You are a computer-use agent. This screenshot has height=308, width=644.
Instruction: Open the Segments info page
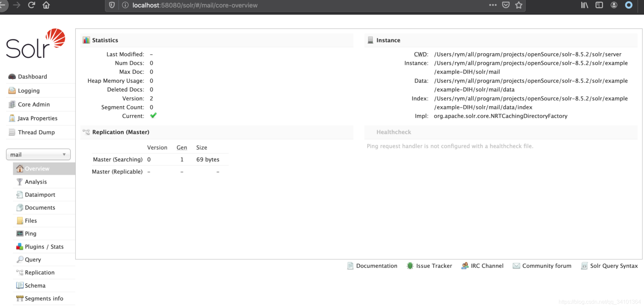point(44,298)
